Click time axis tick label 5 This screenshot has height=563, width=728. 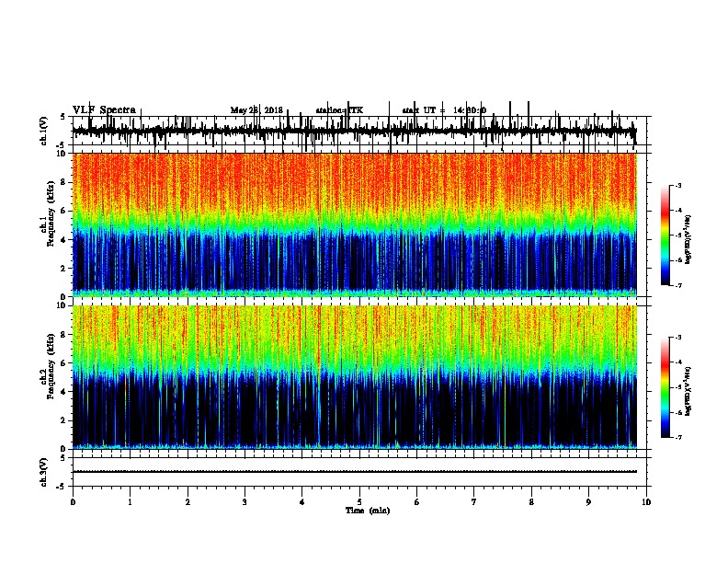pos(359,502)
